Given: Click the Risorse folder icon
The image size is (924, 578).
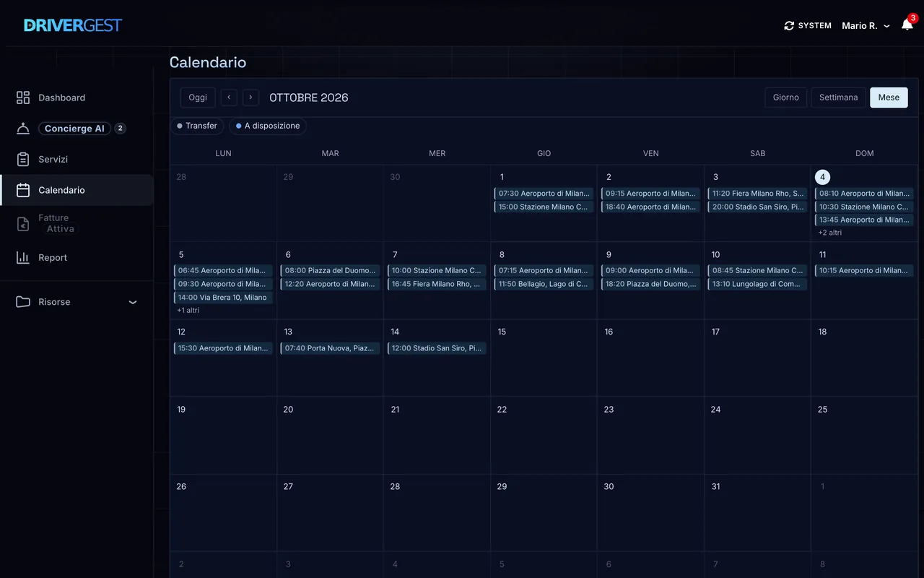Looking at the screenshot, I should click(23, 302).
